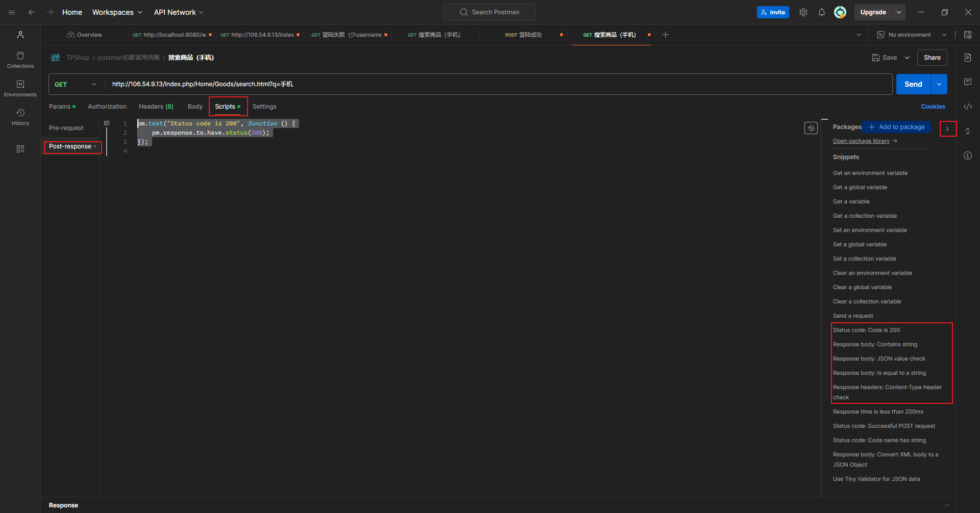The image size is (980, 513).
Task: Select the Pre-request script section
Action: point(66,128)
